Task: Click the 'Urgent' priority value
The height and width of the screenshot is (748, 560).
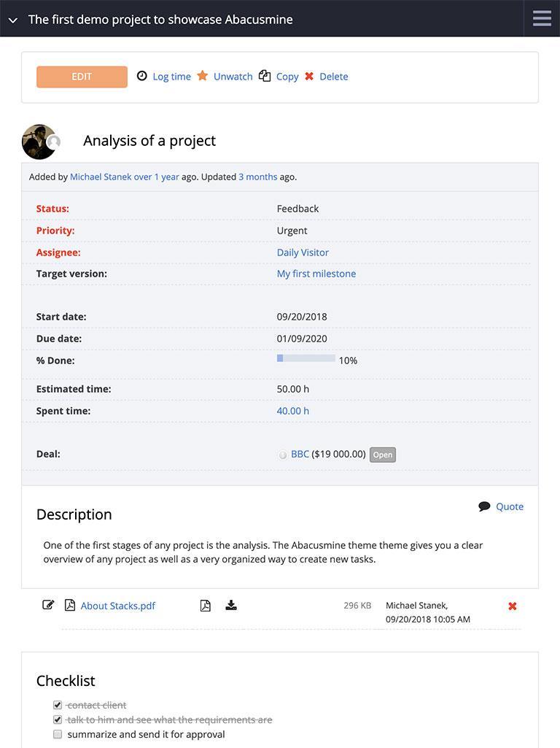Action: coord(292,231)
